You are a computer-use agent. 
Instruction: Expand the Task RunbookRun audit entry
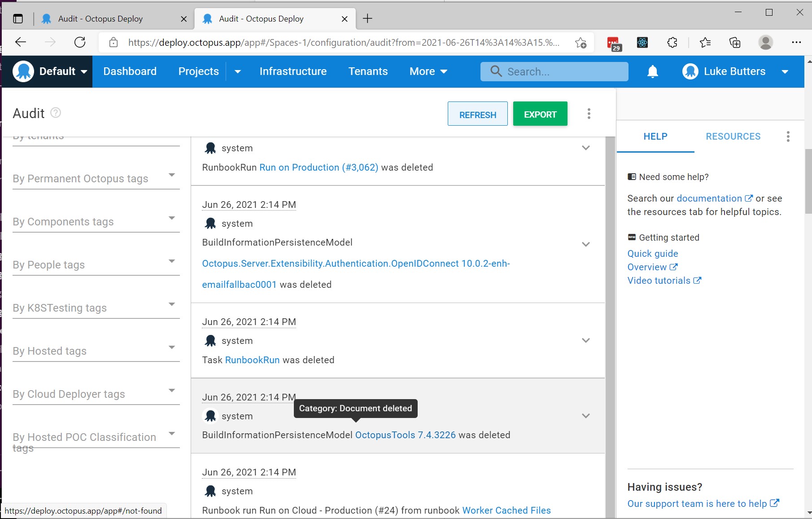pos(585,340)
